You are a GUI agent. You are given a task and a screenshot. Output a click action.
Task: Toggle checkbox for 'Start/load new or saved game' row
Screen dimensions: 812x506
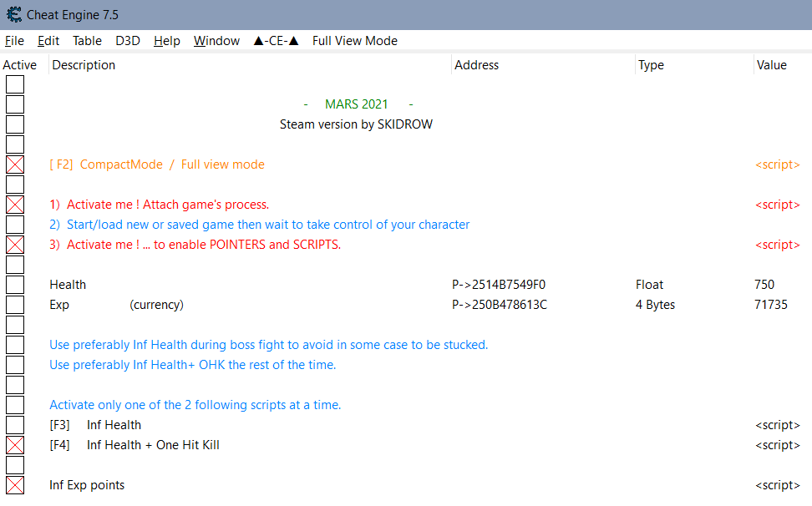tap(15, 225)
